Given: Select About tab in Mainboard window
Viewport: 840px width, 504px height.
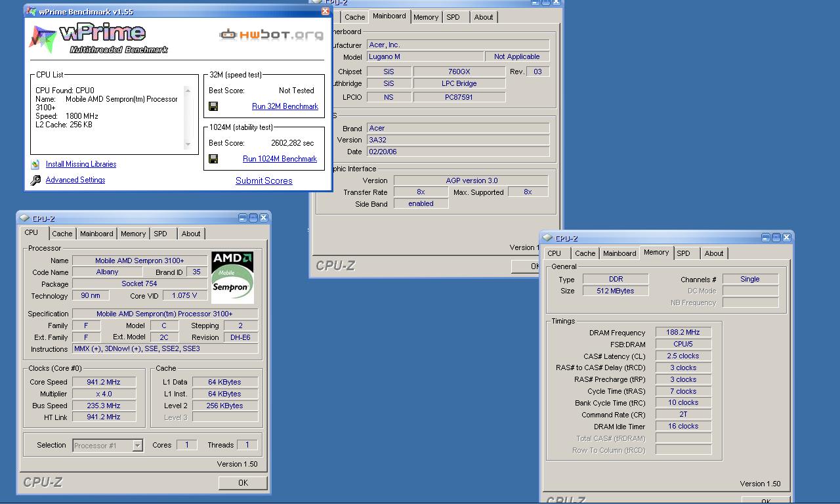Looking at the screenshot, I should point(484,17).
